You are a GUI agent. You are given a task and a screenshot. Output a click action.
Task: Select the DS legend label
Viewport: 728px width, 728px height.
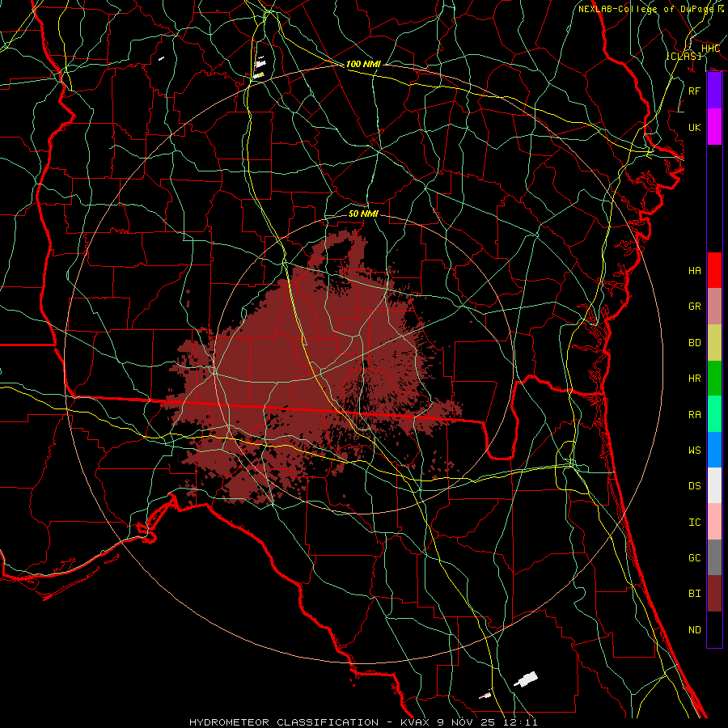(x=695, y=486)
